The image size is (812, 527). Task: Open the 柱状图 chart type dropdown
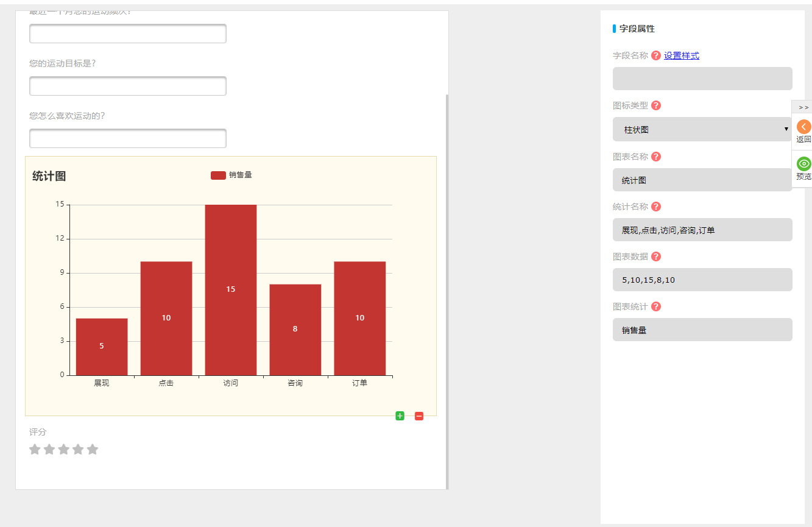tap(702, 129)
